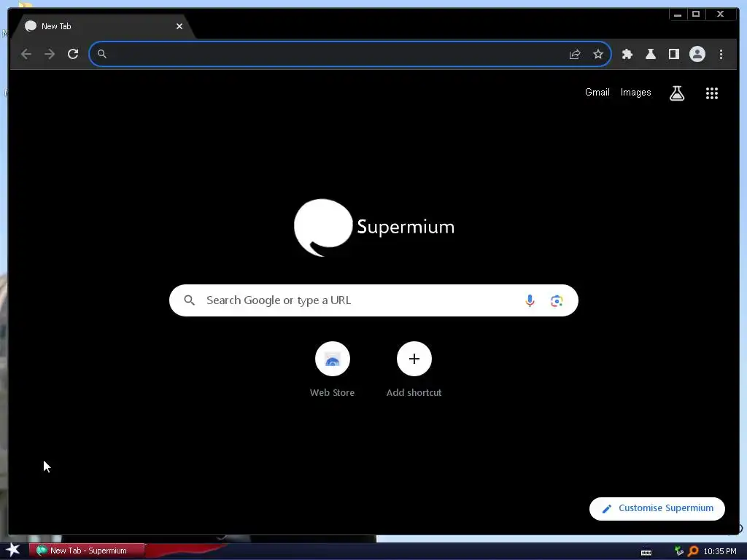The image size is (747, 560).
Task: Open the three-dot browser menu
Action: click(721, 54)
